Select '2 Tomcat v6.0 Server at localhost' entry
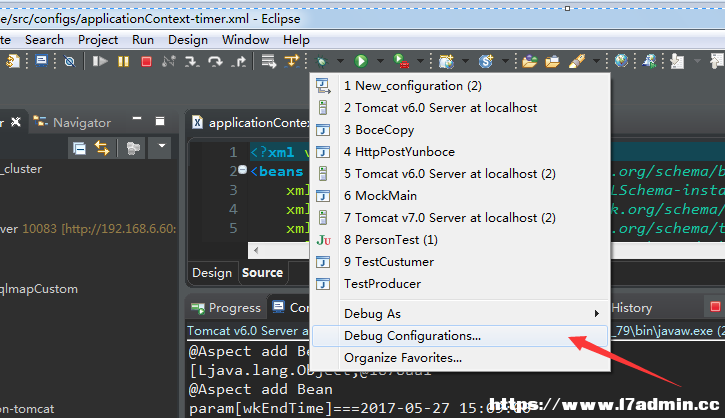 click(461, 108)
